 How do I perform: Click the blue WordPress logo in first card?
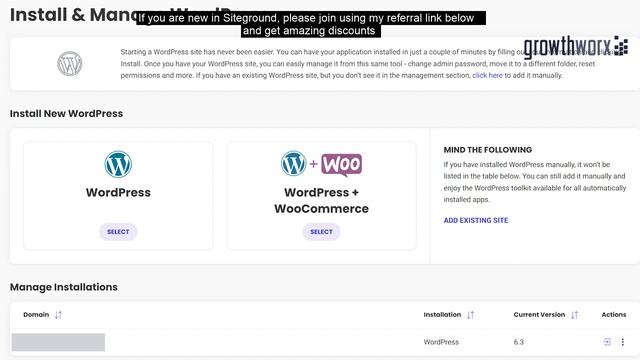(118, 164)
